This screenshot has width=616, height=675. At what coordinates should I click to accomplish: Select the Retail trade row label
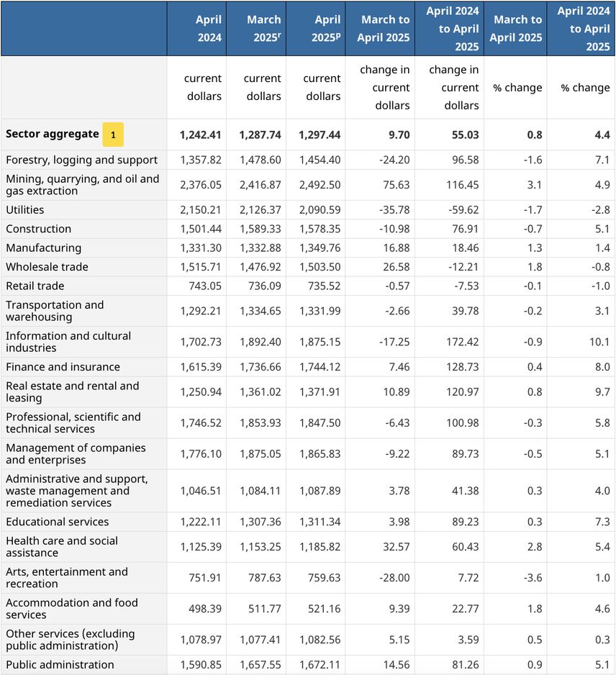coord(35,286)
